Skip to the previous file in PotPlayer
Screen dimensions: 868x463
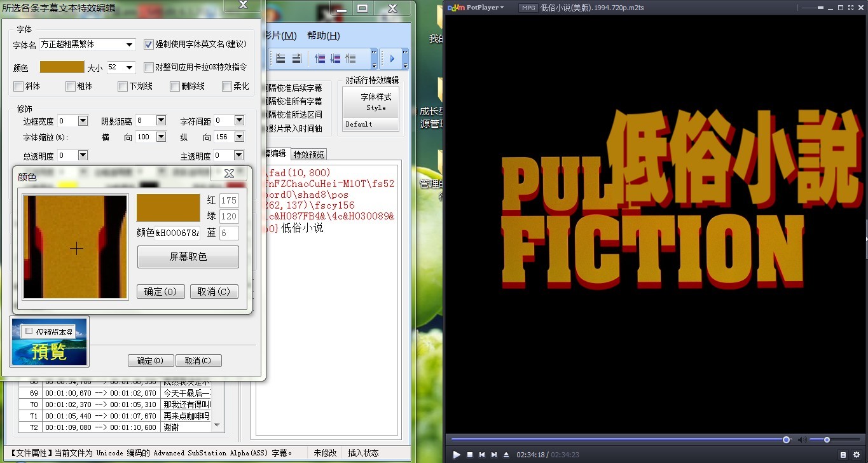click(481, 455)
